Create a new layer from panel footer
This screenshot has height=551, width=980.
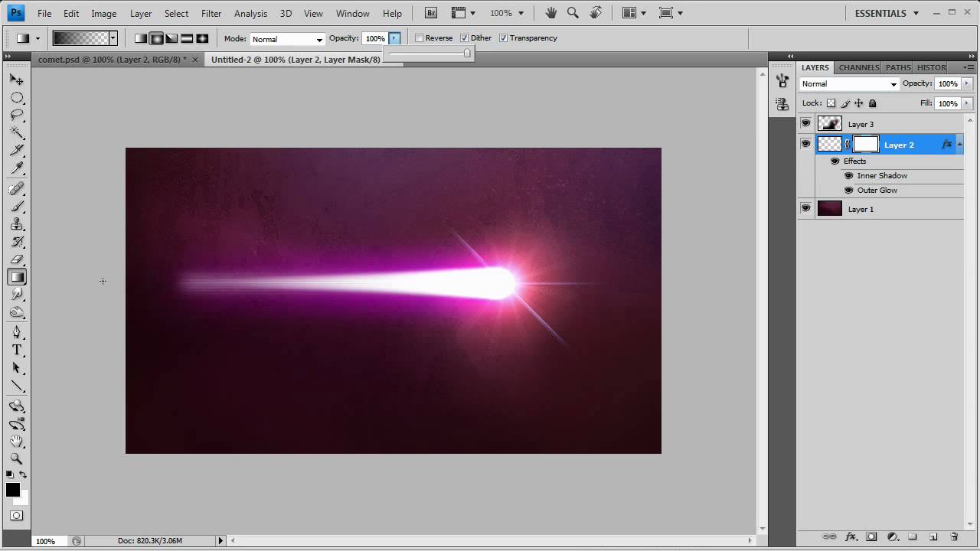[933, 537]
